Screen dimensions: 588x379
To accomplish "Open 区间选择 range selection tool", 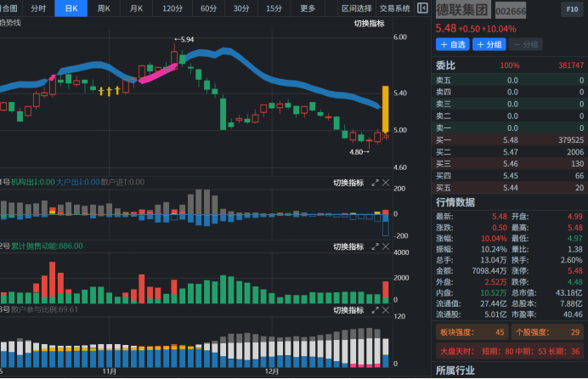I will 357,8.
